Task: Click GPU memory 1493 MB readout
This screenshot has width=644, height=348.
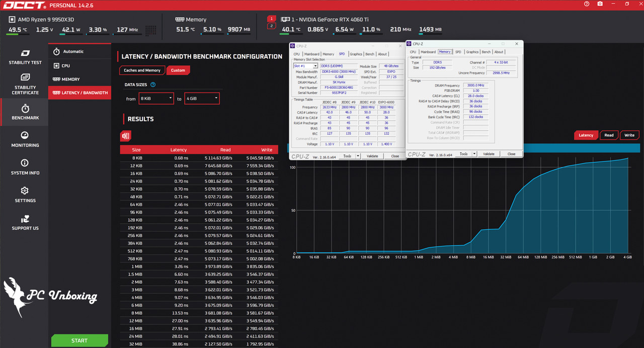Action: click(x=430, y=30)
